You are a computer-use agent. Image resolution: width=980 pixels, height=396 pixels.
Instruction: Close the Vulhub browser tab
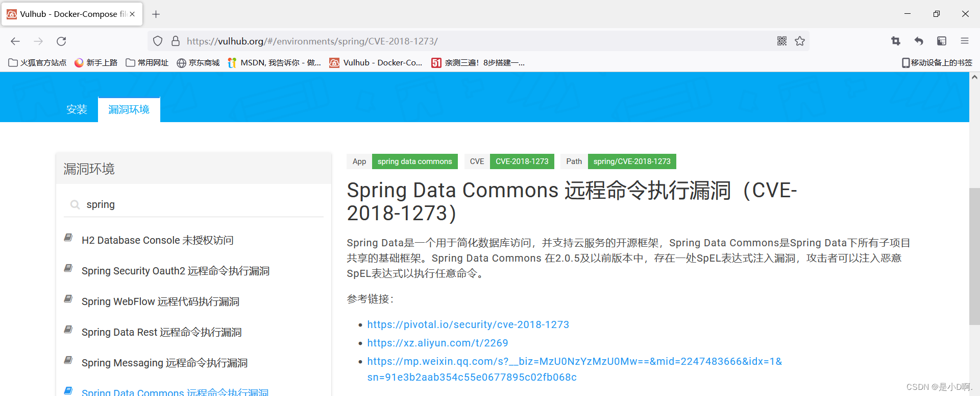(132, 14)
